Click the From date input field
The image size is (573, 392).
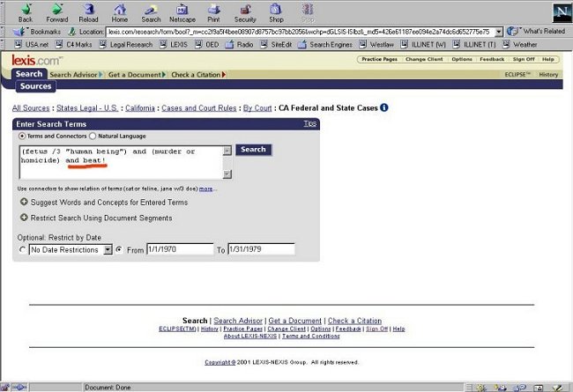click(x=181, y=250)
